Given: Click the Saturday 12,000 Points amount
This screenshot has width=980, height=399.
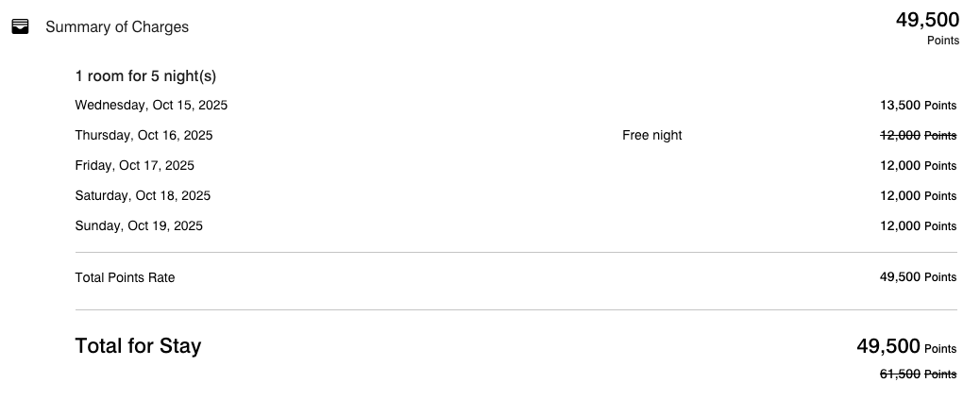Looking at the screenshot, I should click(918, 195).
